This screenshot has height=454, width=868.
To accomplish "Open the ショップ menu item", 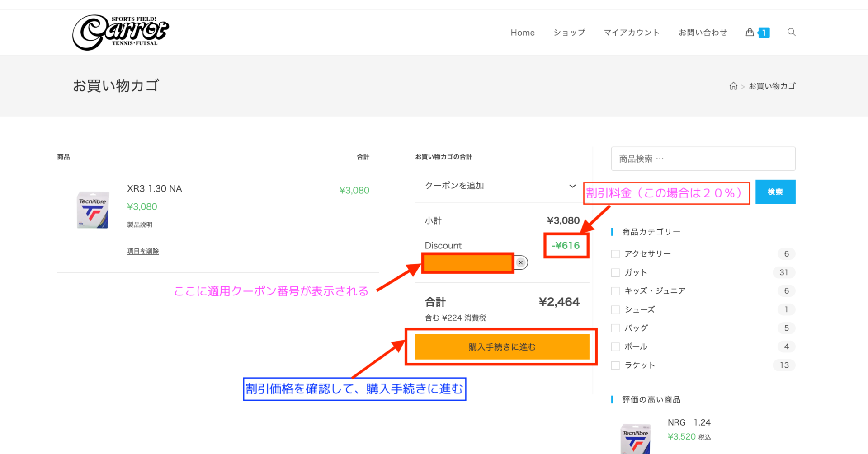I will point(569,33).
